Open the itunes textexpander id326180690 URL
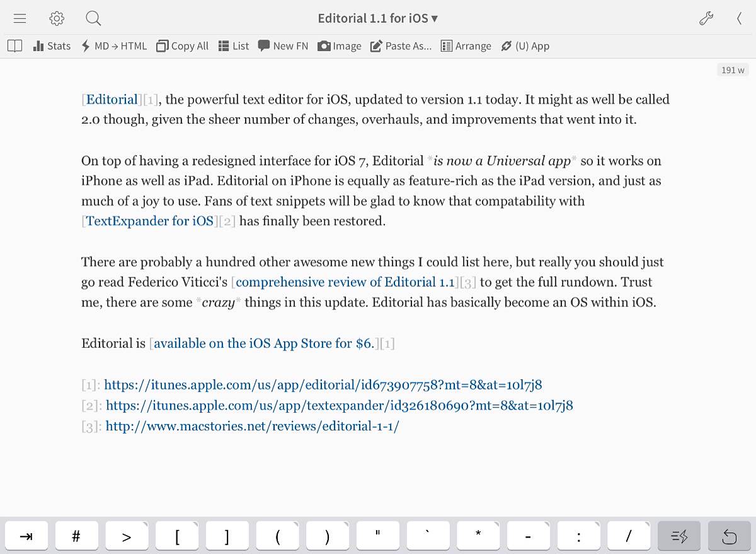Screen dimensions: 756x554 pyautogui.click(x=340, y=405)
